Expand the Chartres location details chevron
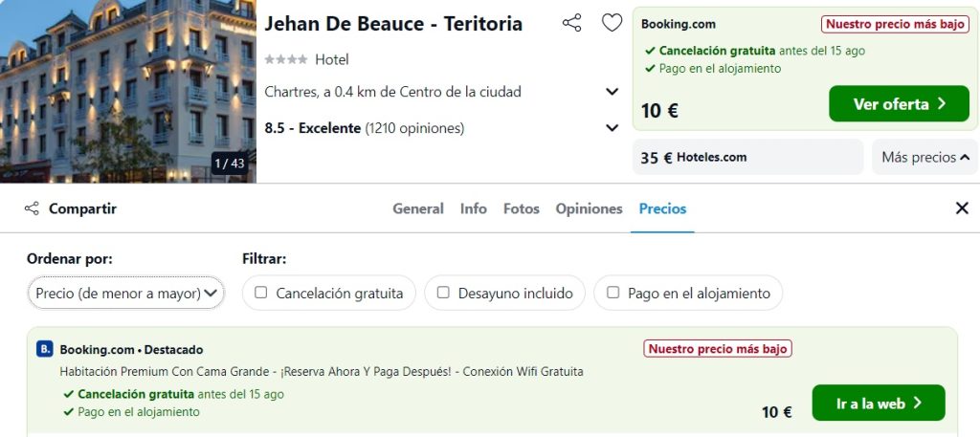Image resolution: width=980 pixels, height=437 pixels. point(612,92)
